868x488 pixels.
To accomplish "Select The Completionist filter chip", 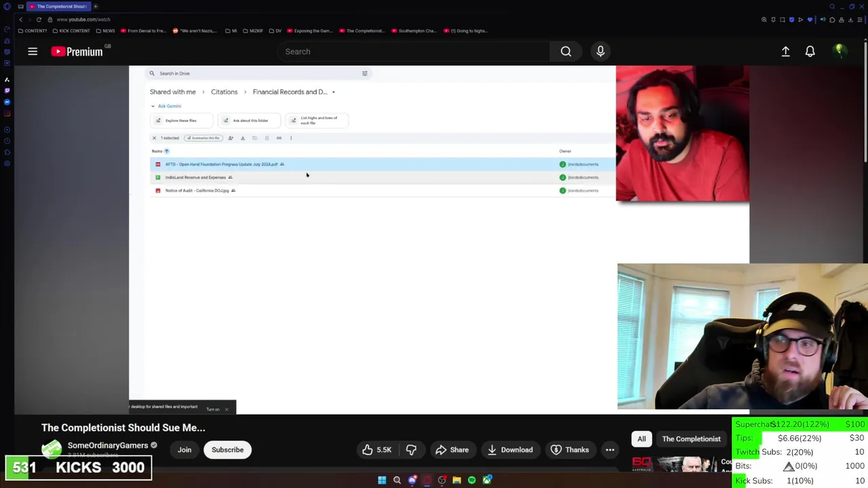I will pos(691,439).
